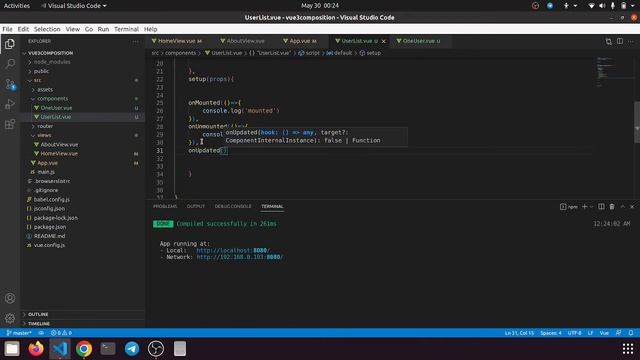640x360 pixels.
Task: Open the File menu
Action: (x=7, y=29)
